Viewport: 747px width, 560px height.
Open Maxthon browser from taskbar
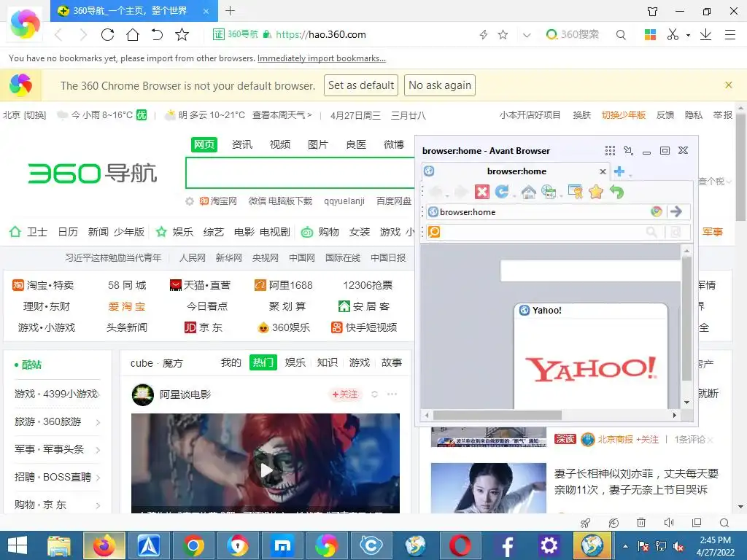282,545
